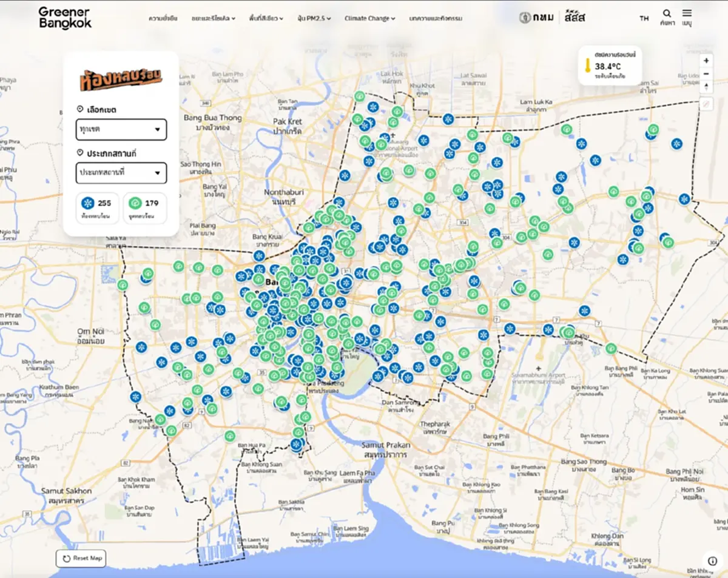Open the last nav item บทความและกิจกรรม
The height and width of the screenshot is (578, 728).
pyautogui.click(x=436, y=19)
